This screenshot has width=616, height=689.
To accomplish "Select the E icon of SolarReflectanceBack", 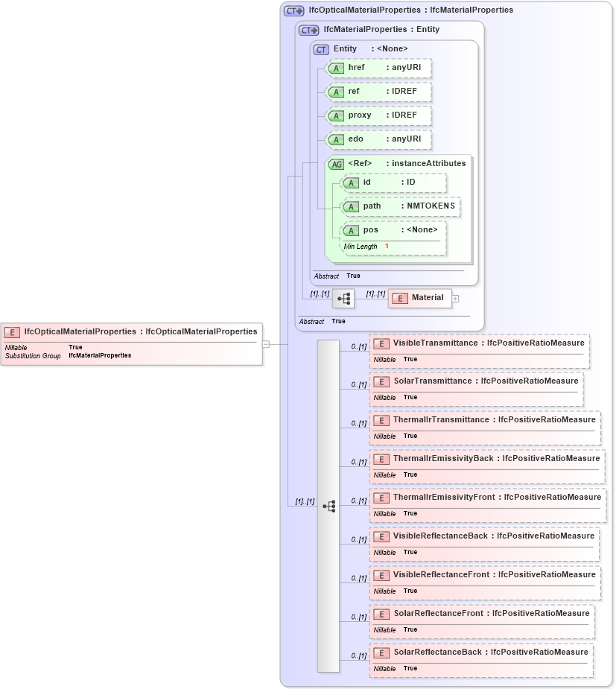I will 381,652.
